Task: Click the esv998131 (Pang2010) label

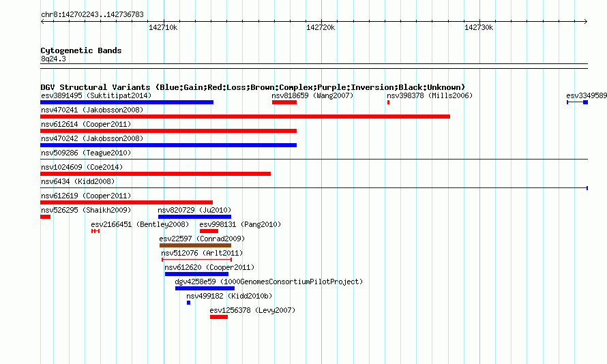Action: [240, 224]
